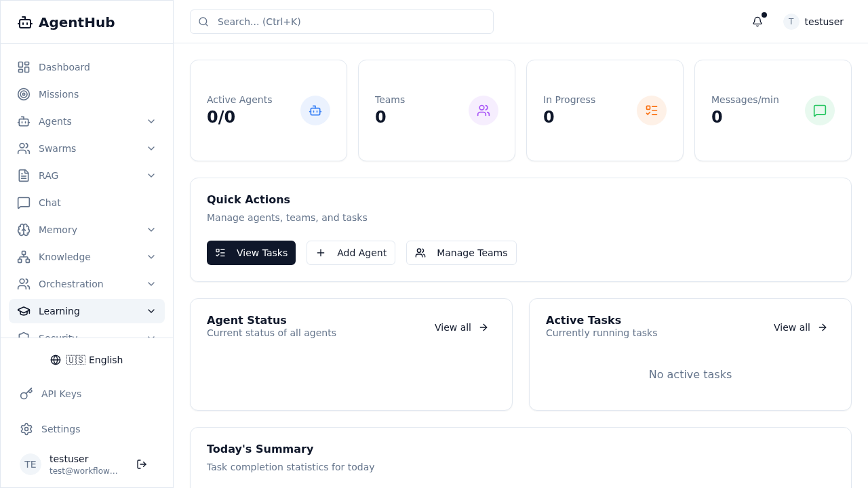868x488 pixels.
Task: Click the Memory brain icon
Action: point(24,230)
